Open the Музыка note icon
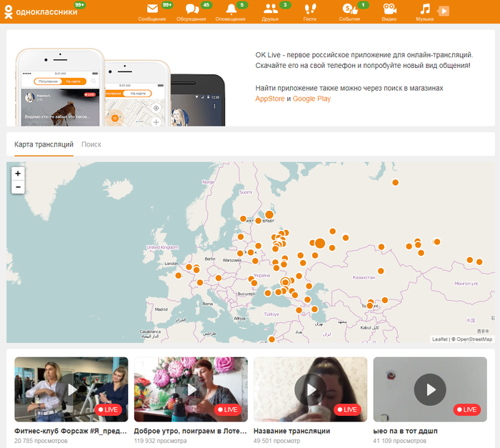 pos(425,9)
